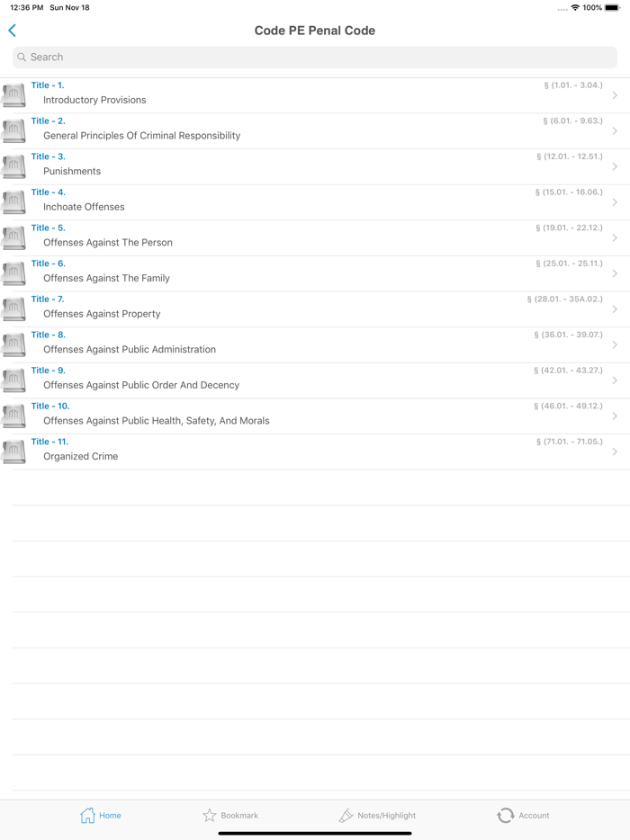Click the book icon beside Organized Crime
Image resolution: width=630 pixels, height=840 pixels.
point(13,451)
